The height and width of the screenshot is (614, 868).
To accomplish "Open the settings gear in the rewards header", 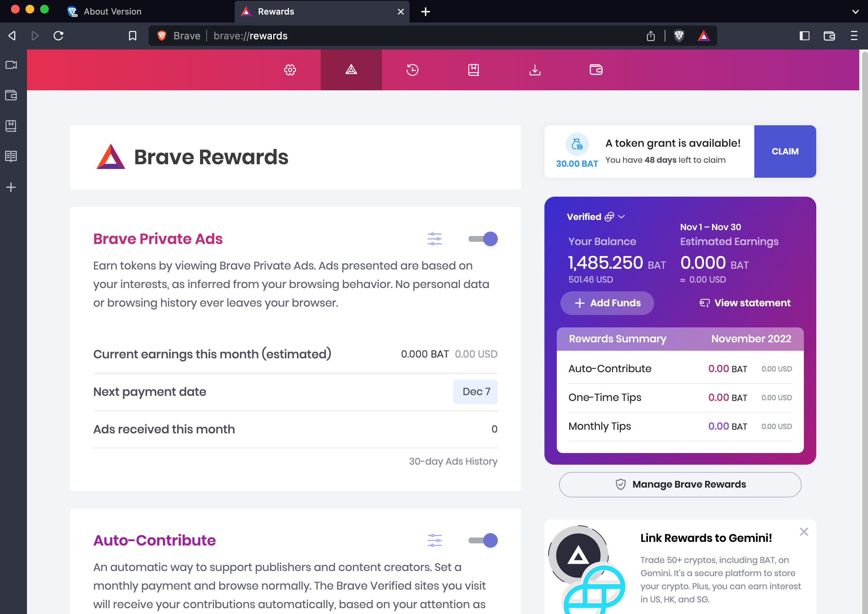I will tap(290, 70).
